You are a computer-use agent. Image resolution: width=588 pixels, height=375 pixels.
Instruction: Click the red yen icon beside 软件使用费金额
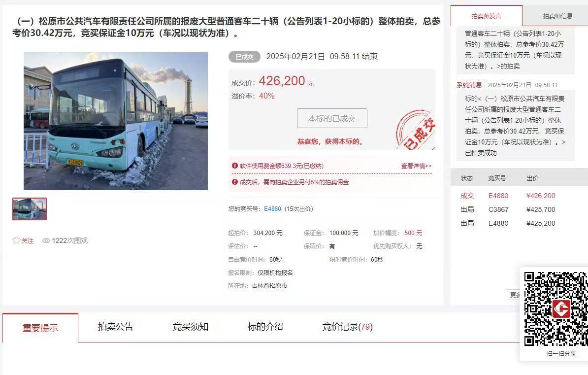click(x=235, y=166)
